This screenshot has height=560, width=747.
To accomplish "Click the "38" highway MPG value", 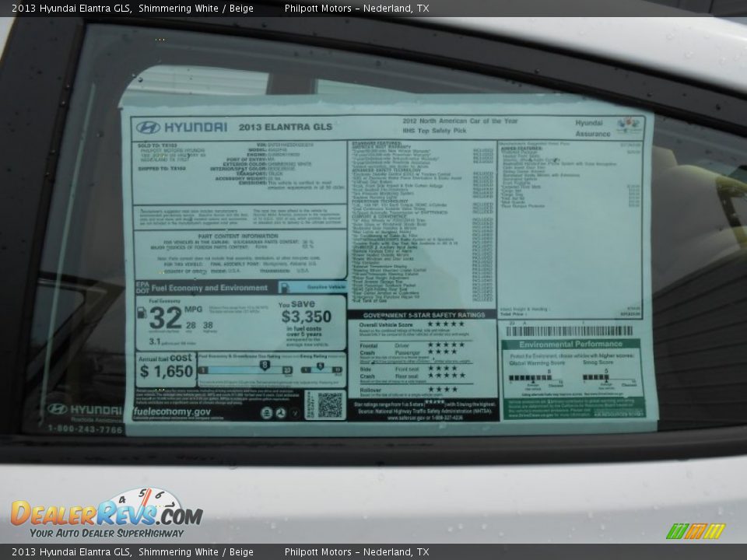I will click(208, 325).
